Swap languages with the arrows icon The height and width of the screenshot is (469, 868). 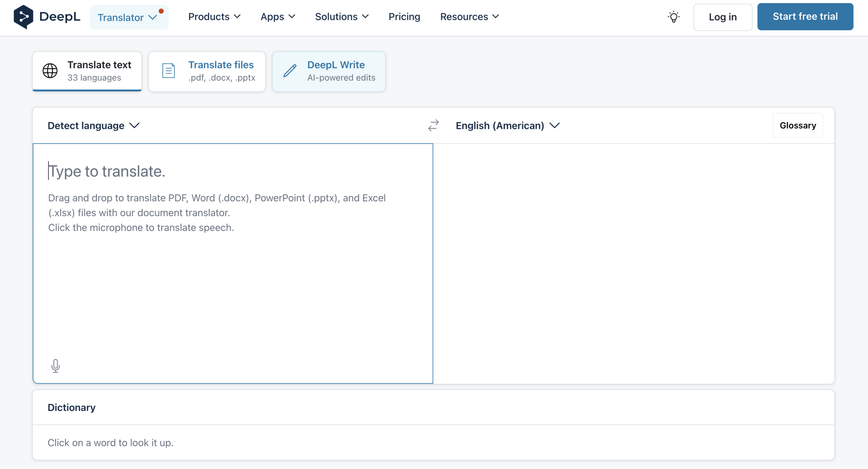[433, 125]
